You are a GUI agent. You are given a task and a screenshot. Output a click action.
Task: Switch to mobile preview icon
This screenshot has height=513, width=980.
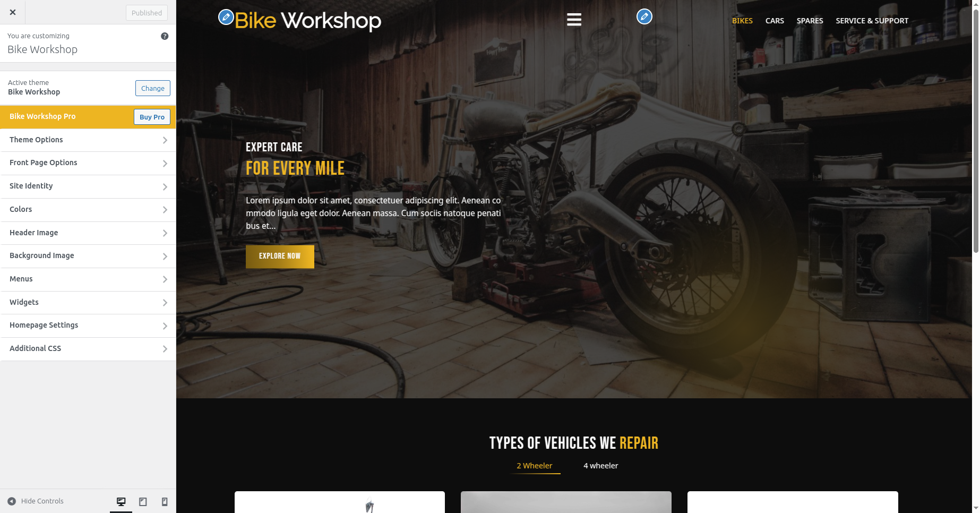coord(165,501)
